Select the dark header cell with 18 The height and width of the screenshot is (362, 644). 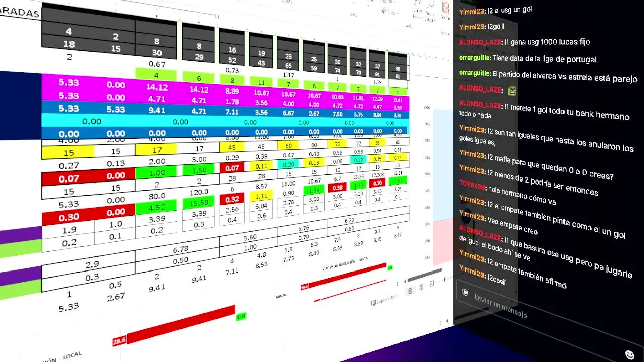pos(69,44)
